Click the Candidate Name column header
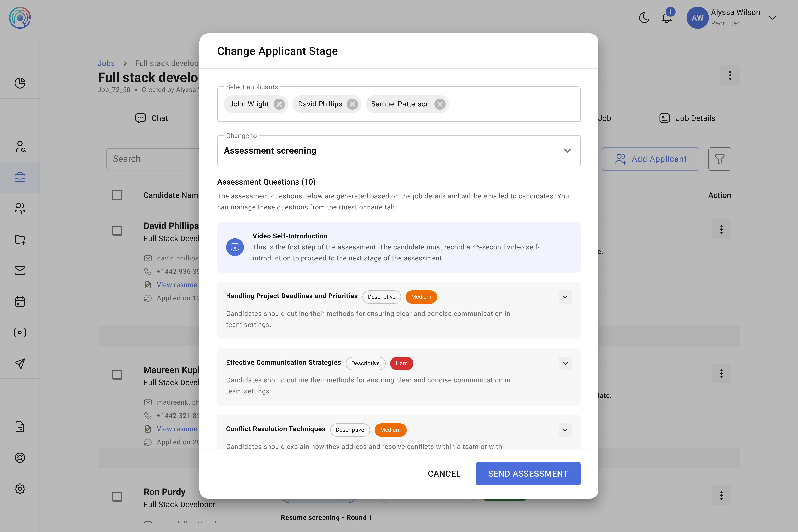The height and width of the screenshot is (532, 798). pyautogui.click(x=171, y=195)
